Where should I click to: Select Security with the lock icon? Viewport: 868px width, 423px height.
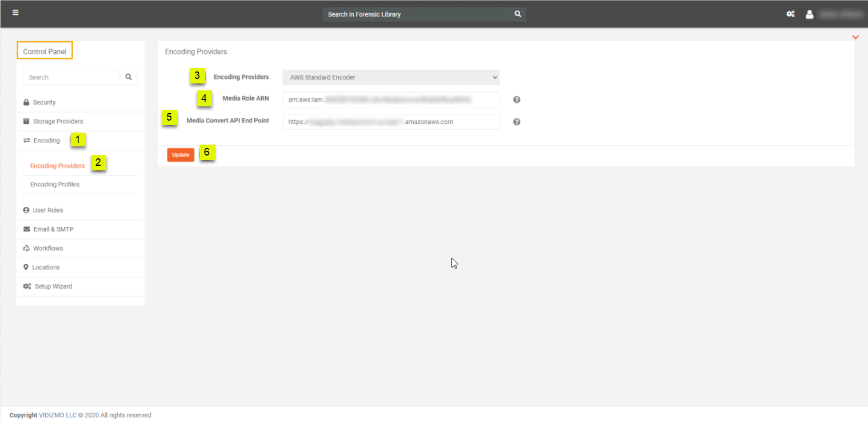(44, 102)
